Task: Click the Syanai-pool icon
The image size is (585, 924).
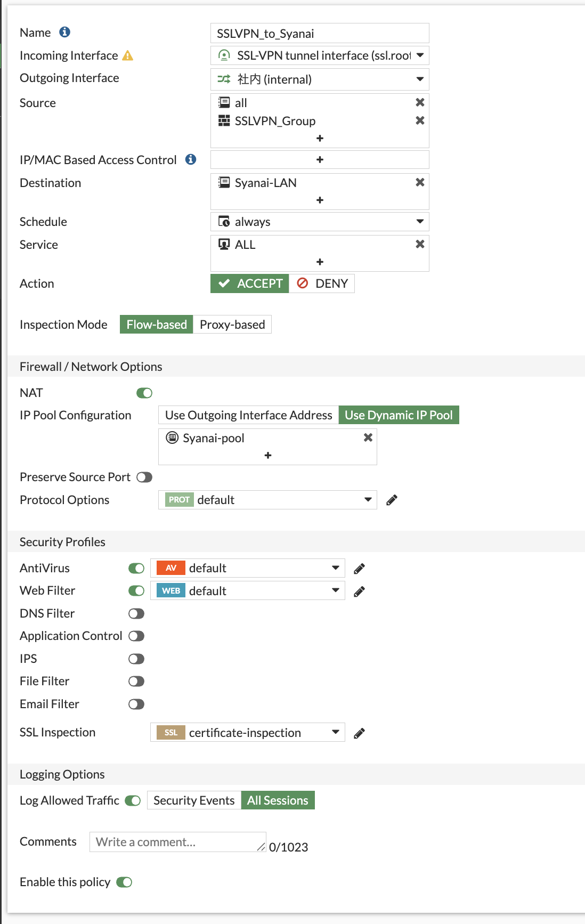Action: (172, 437)
